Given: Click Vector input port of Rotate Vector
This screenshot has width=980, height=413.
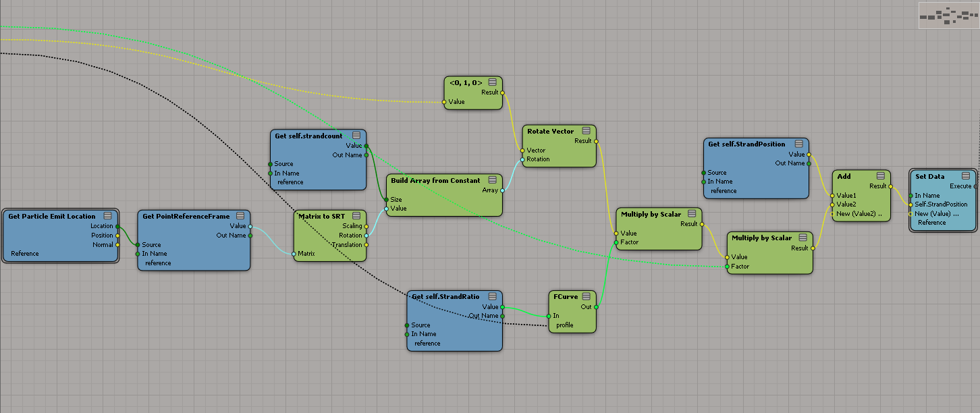Looking at the screenshot, I should (x=522, y=150).
